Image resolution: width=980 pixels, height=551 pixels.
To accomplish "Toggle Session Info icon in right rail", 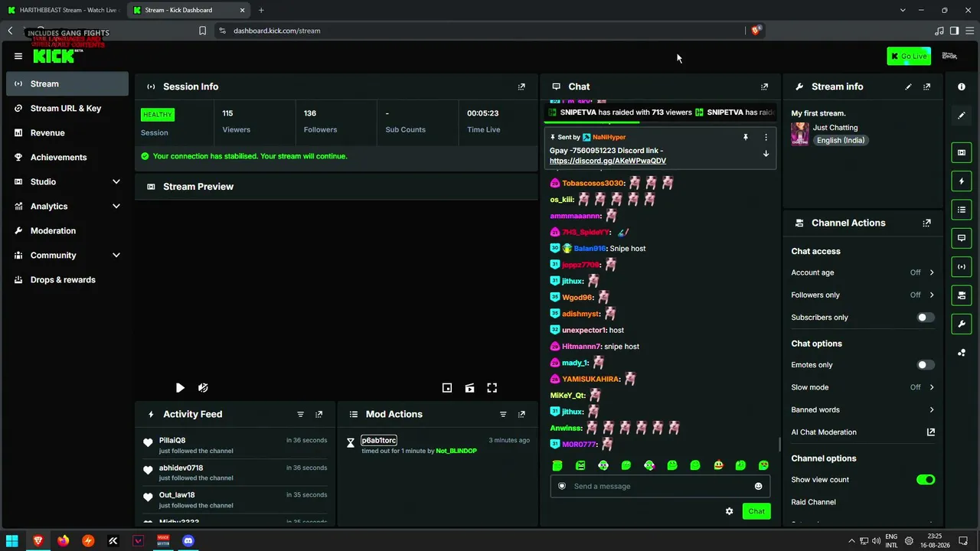I will tap(962, 266).
